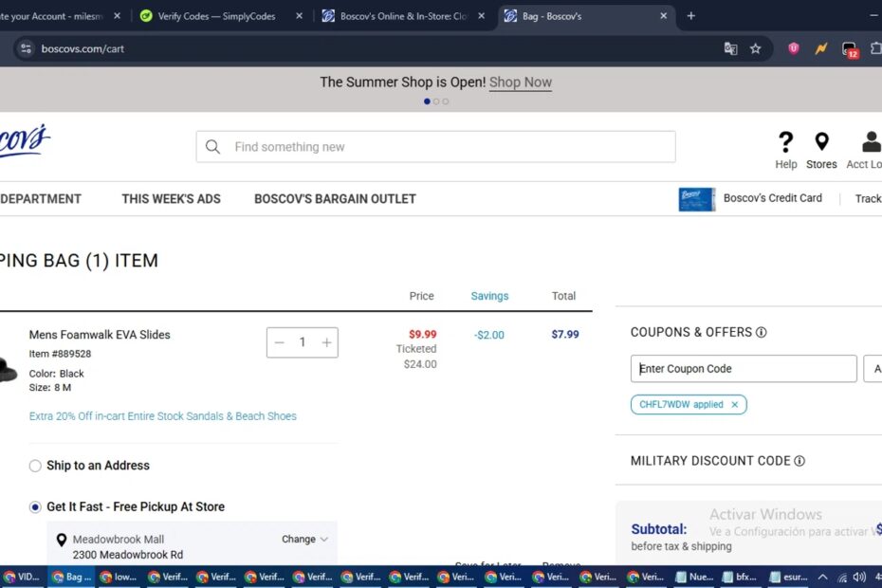This screenshot has height=588, width=882.
Task: Click the Apply coupon button
Action: coord(873,369)
